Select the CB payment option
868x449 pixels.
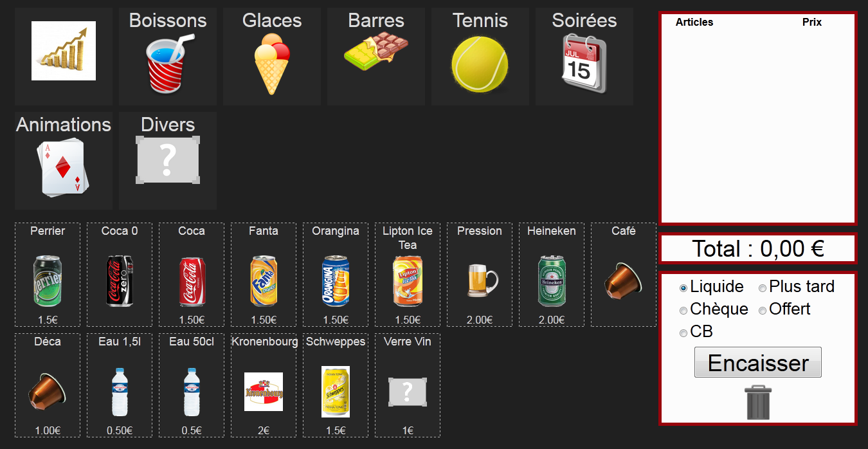point(683,333)
